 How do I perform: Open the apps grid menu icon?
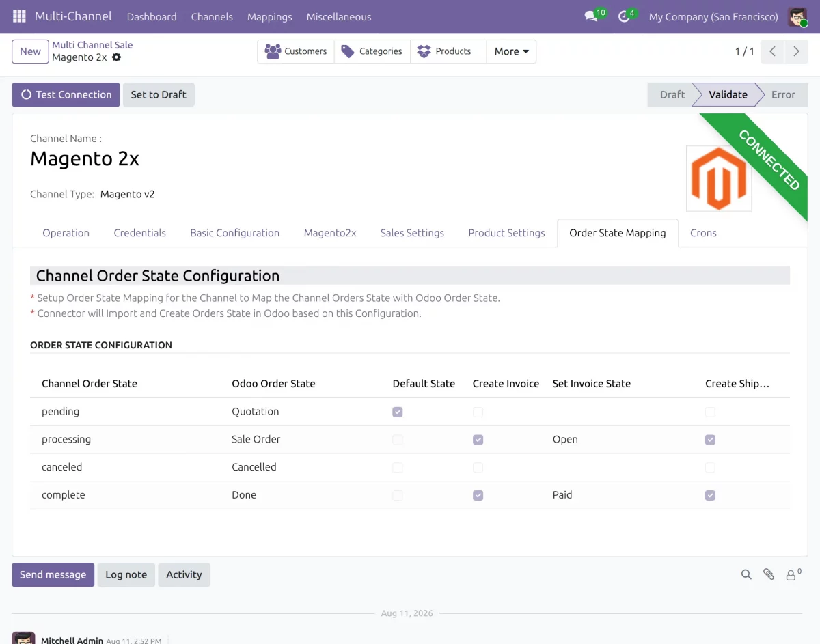pyautogui.click(x=19, y=16)
